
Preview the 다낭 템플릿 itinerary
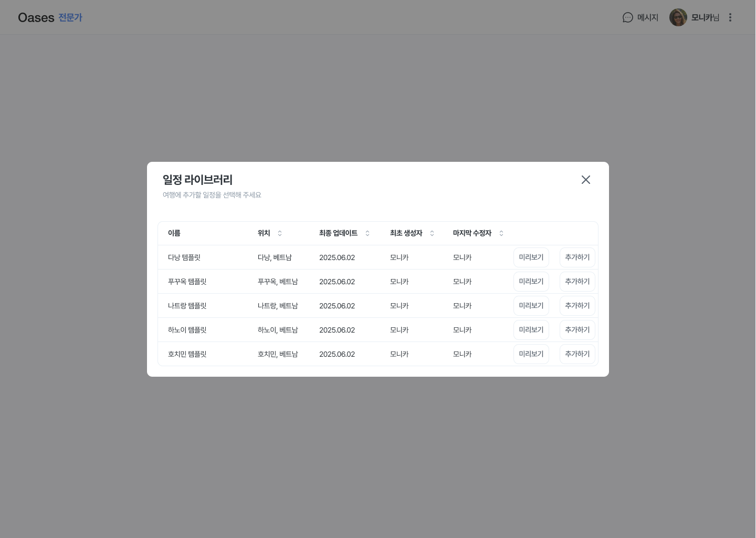pyautogui.click(x=531, y=257)
